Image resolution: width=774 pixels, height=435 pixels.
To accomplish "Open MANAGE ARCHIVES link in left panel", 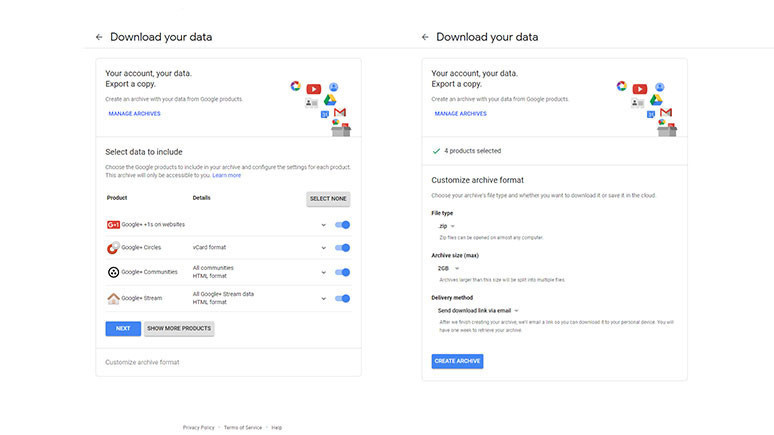I will point(134,114).
